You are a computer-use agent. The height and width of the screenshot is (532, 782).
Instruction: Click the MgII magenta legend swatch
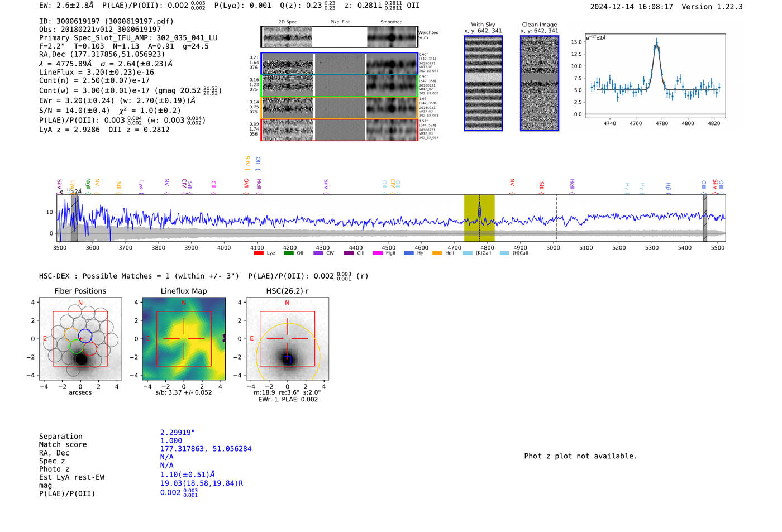click(378, 253)
